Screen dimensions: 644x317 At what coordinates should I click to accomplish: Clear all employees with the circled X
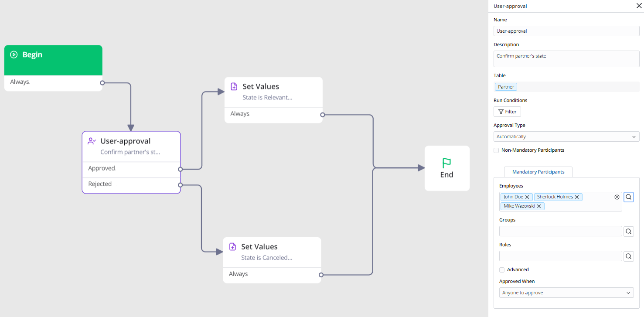tap(617, 197)
